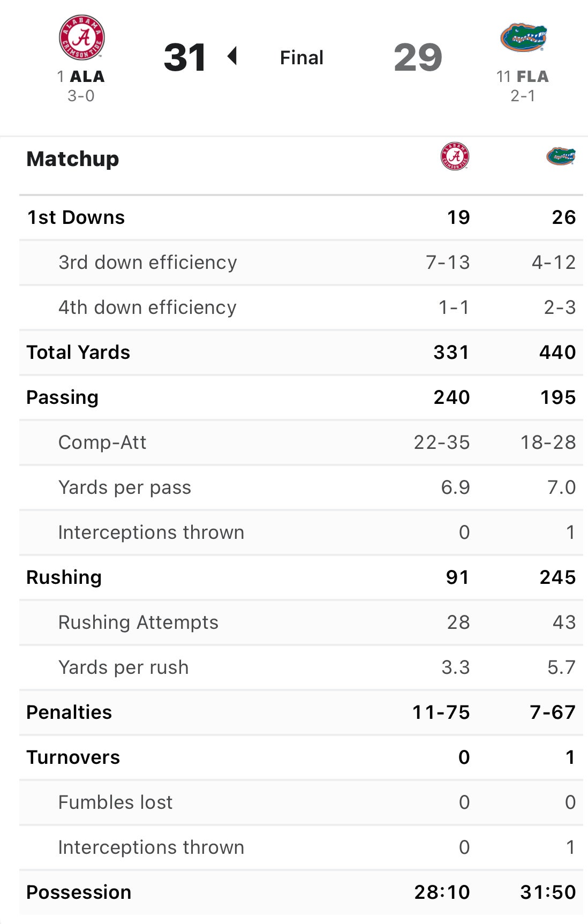
Task: Click the small Gators logo in the Matchup column header
Action: tap(561, 156)
